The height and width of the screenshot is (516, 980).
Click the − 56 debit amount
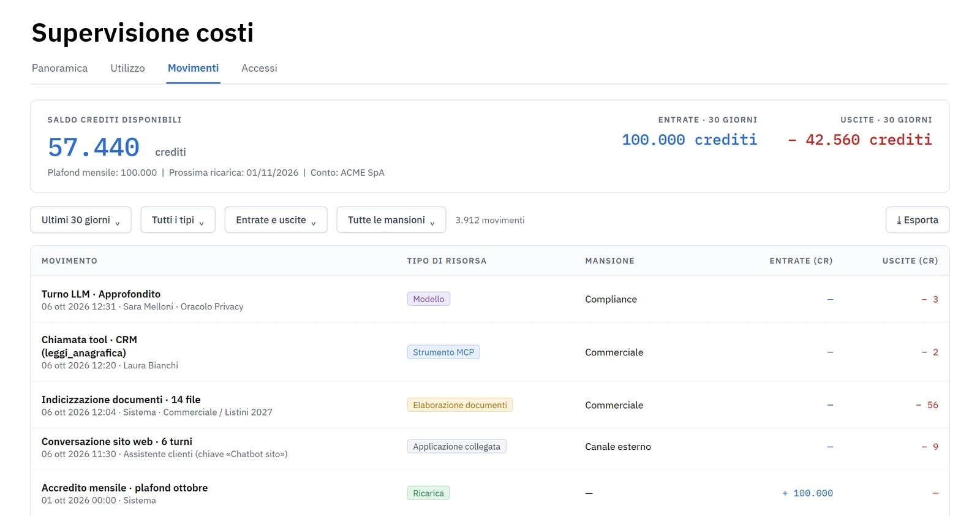(x=927, y=405)
